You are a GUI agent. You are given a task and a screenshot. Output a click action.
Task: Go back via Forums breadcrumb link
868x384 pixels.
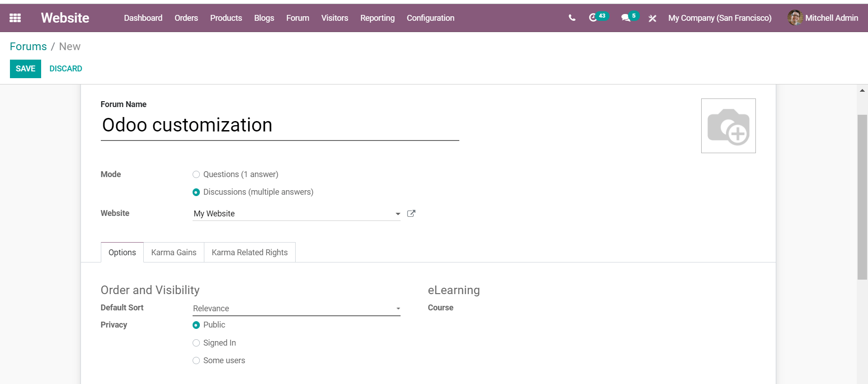point(28,47)
